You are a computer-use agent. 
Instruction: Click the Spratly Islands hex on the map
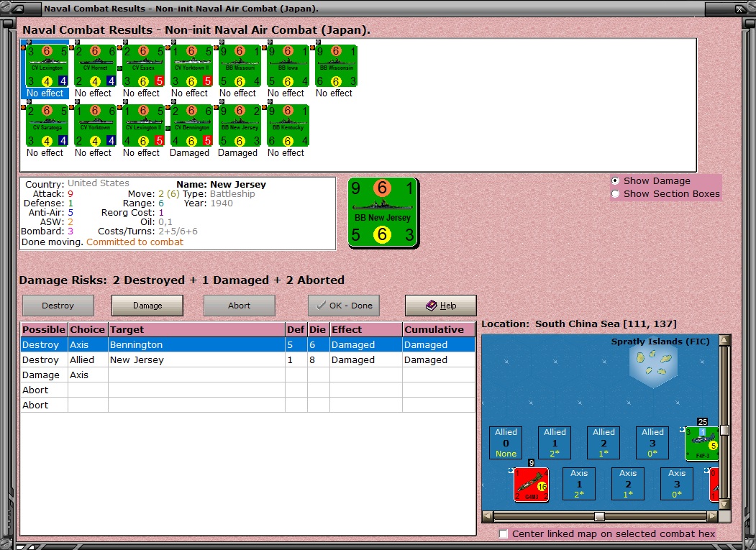coord(653,364)
